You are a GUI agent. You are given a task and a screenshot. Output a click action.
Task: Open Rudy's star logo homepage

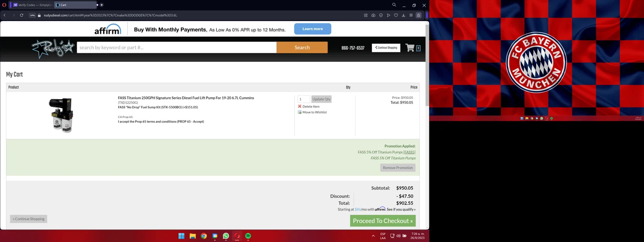pos(53,49)
